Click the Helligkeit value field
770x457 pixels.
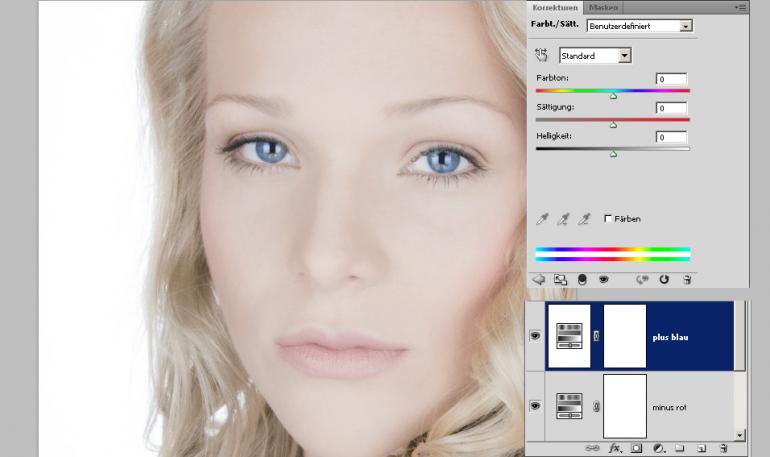pos(671,137)
